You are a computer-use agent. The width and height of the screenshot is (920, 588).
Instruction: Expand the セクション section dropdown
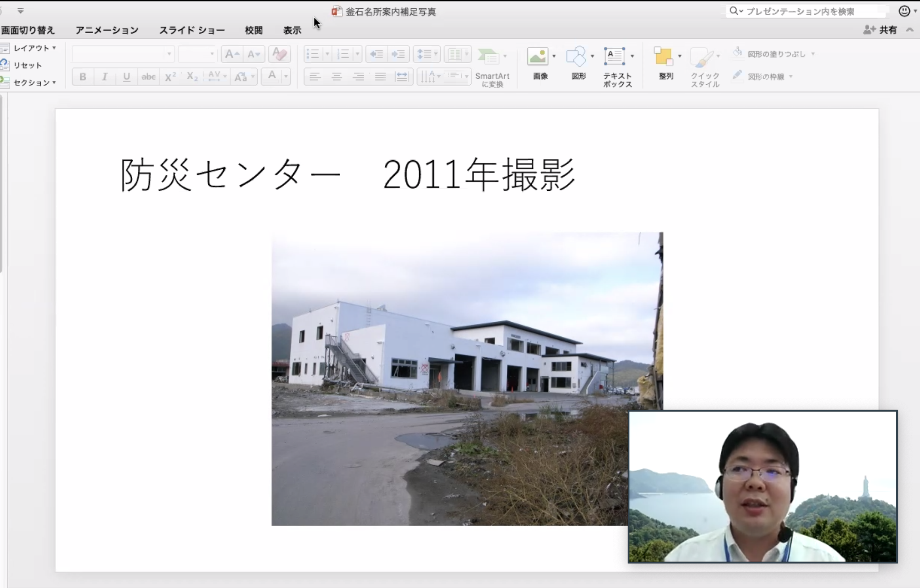click(x=34, y=82)
